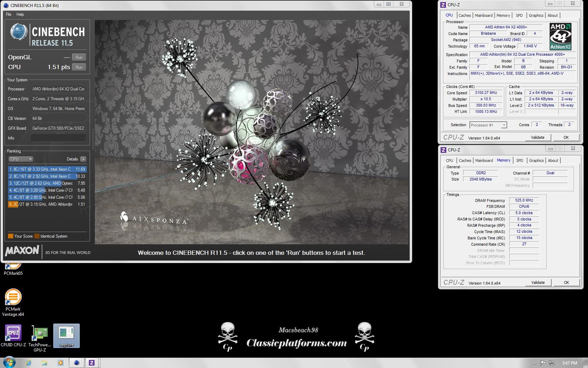Click bottom CPU-Z Memory window title icon
Viewport: 588px width, 368px height.
click(443, 150)
